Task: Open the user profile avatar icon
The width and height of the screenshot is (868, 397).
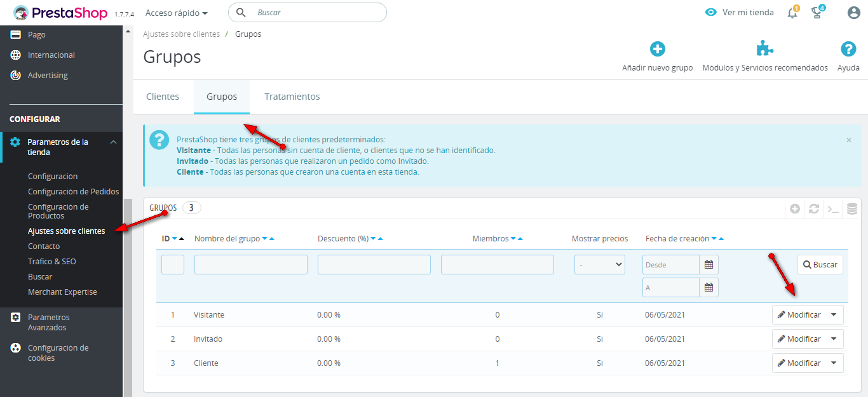Action: (854, 13)
